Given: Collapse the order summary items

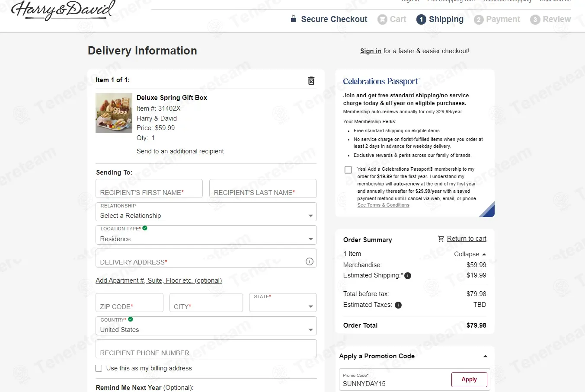Looking at the screenshot, I should click(470, 254).
